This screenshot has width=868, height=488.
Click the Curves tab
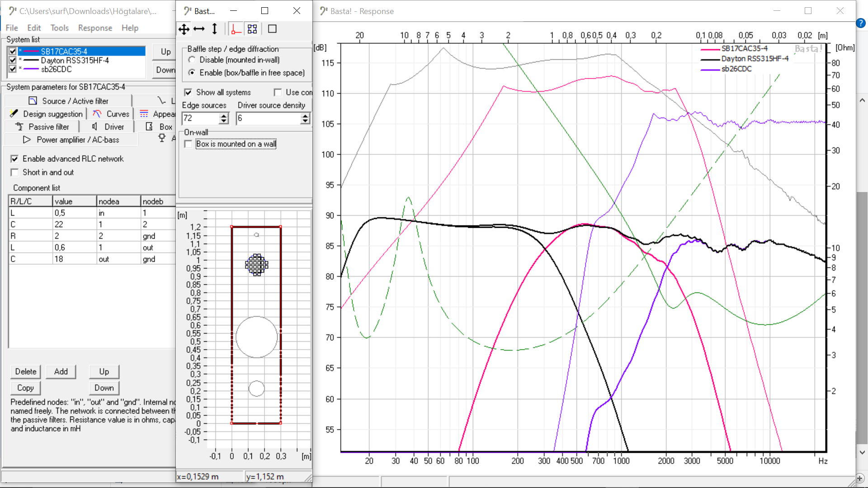[118, 114]
